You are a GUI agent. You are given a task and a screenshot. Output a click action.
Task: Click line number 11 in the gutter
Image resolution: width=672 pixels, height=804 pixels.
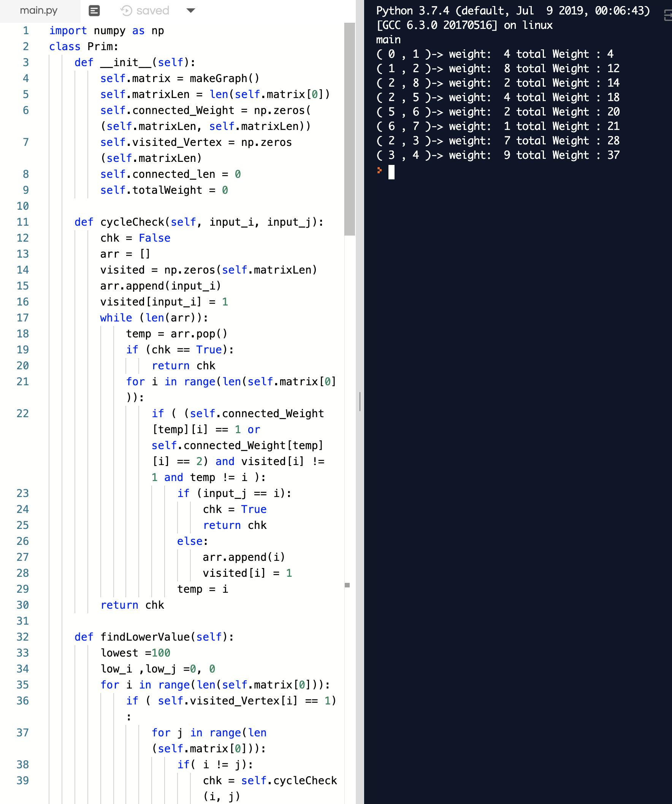pos(22,222)
